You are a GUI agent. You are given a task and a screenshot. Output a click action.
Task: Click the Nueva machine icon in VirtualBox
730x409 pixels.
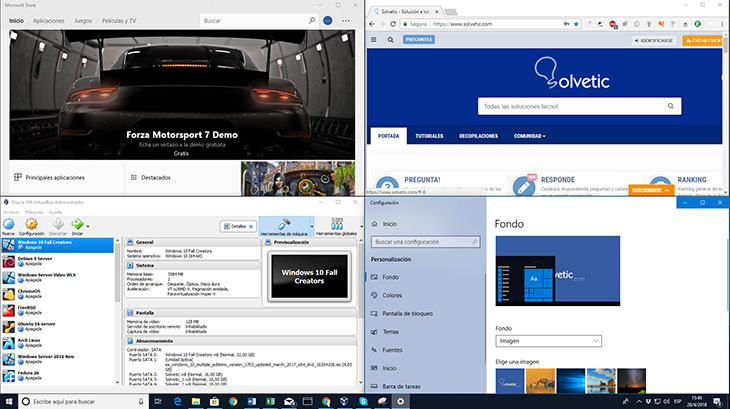click(x=8, y=225)
